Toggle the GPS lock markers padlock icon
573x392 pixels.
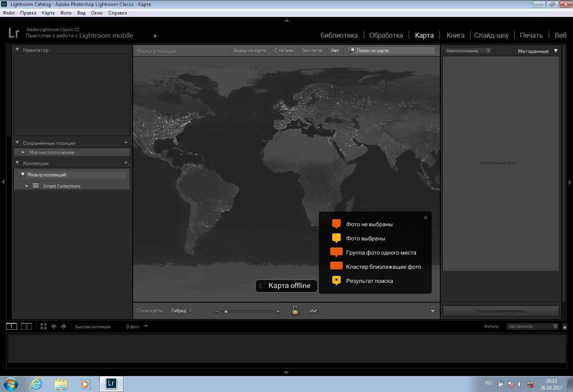(295, 311)
